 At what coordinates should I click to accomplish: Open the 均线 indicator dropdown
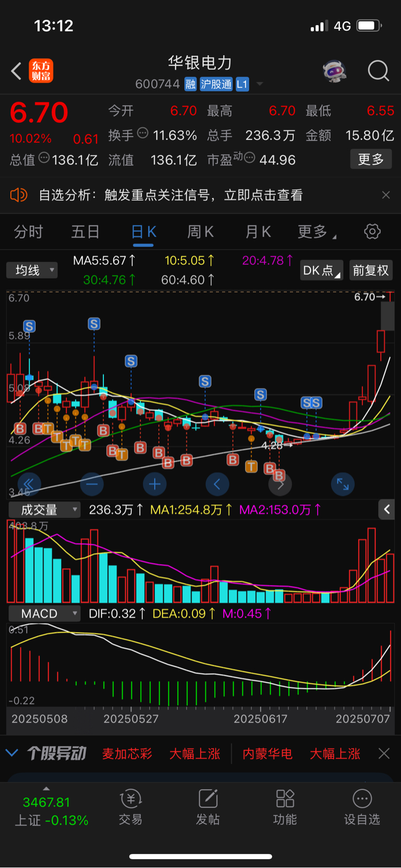[x=32, y=270]
